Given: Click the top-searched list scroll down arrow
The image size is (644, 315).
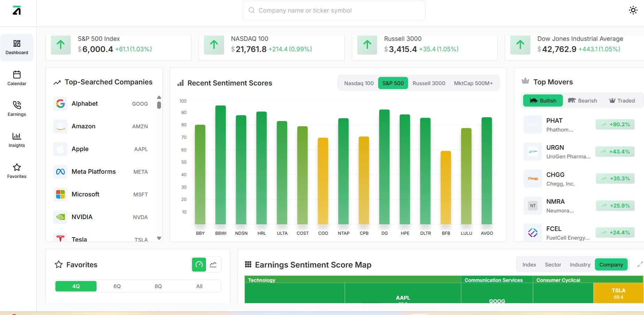Looking at the screenshot, I should [159, 238].
